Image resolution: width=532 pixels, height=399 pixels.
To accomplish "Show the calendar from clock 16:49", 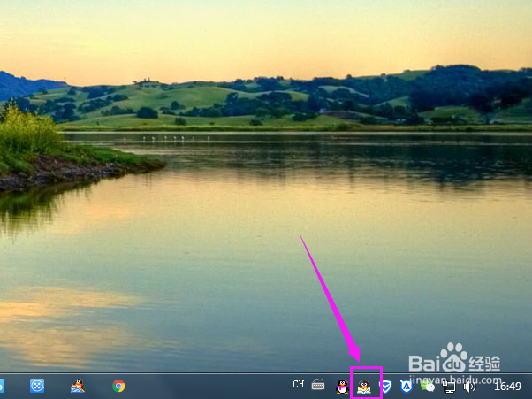I will 507,386.
